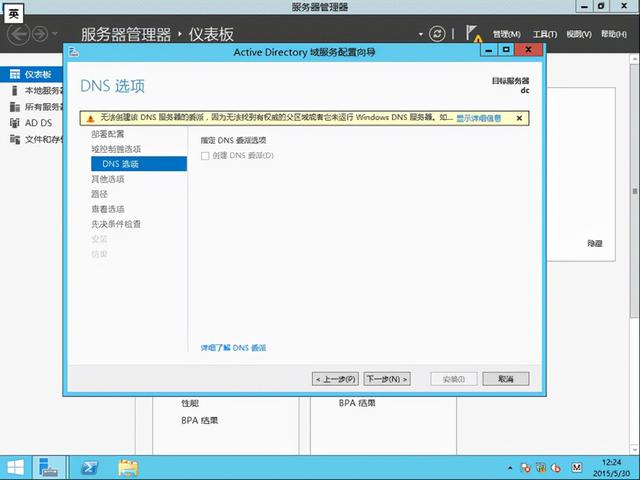Click the back navigation arrow in Server Manager
640x480 pixels.
coord(18,34)
